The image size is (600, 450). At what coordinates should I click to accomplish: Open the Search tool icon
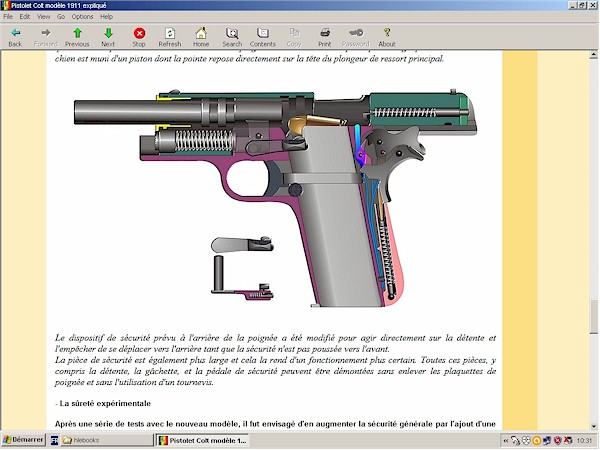[232, 33]
